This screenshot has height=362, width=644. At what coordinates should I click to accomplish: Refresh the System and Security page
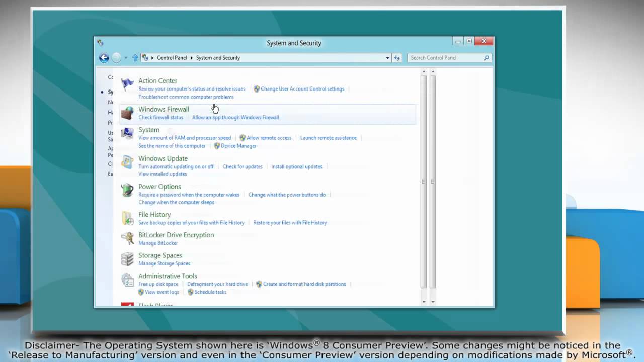pos(397,58)
